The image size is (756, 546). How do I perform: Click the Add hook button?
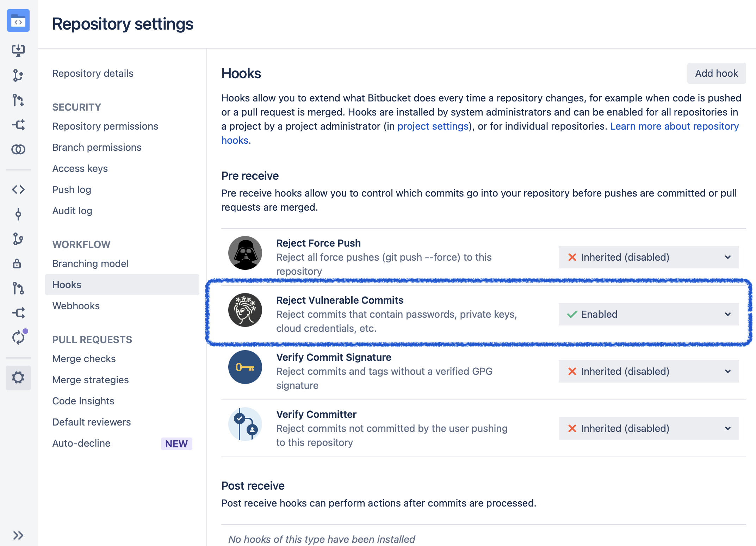[x=716, y=73]
